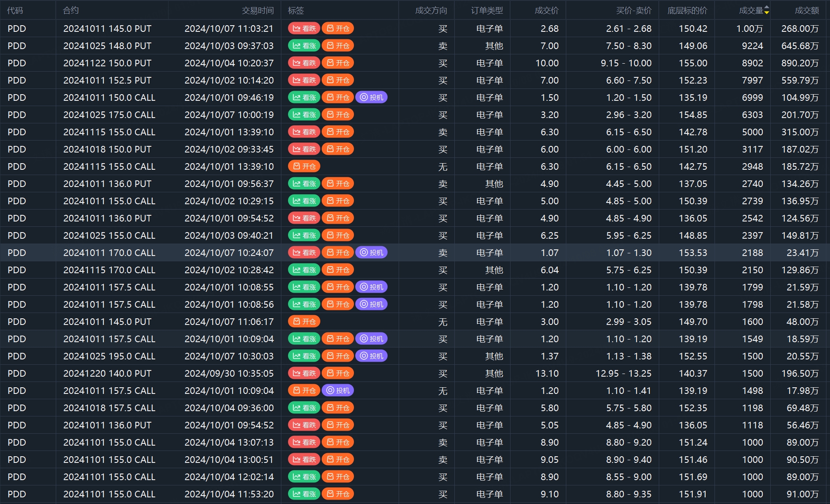Viewport: 830px width, 504px height.
Task: Select the 看跌 tag in the 2024/09/30 row
Action: click(304, 373)
